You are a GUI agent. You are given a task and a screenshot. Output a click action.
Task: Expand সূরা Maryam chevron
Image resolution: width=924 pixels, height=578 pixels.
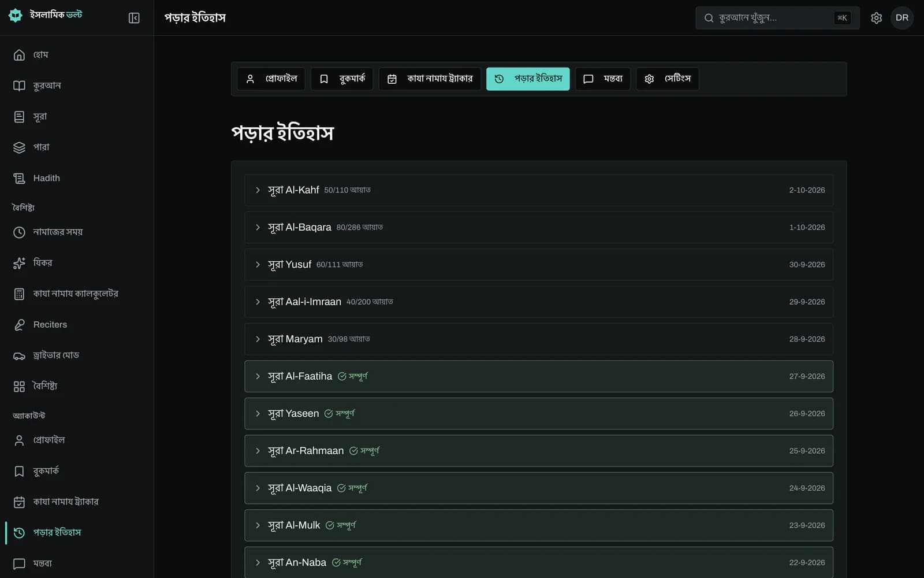[x=258, y=339]
